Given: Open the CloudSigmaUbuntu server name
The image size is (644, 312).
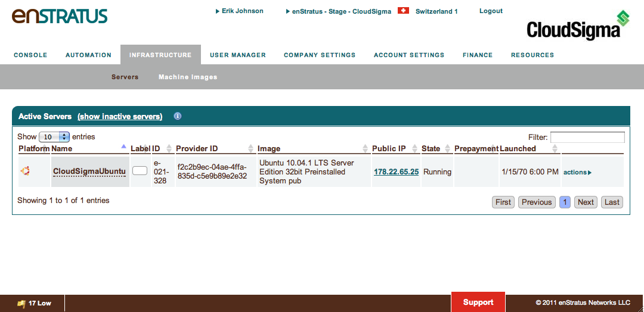Looking at the screenshot, I should pyautogui.click(x=89, y=172).
